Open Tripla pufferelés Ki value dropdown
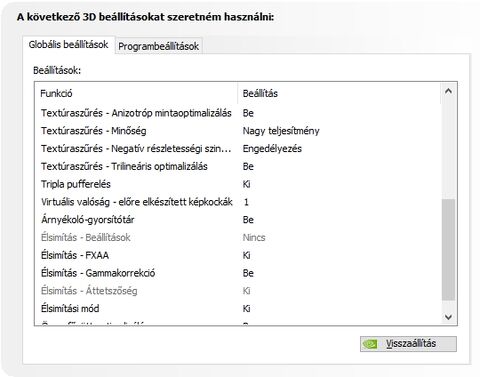480x377 pixels. coord(247,184)
